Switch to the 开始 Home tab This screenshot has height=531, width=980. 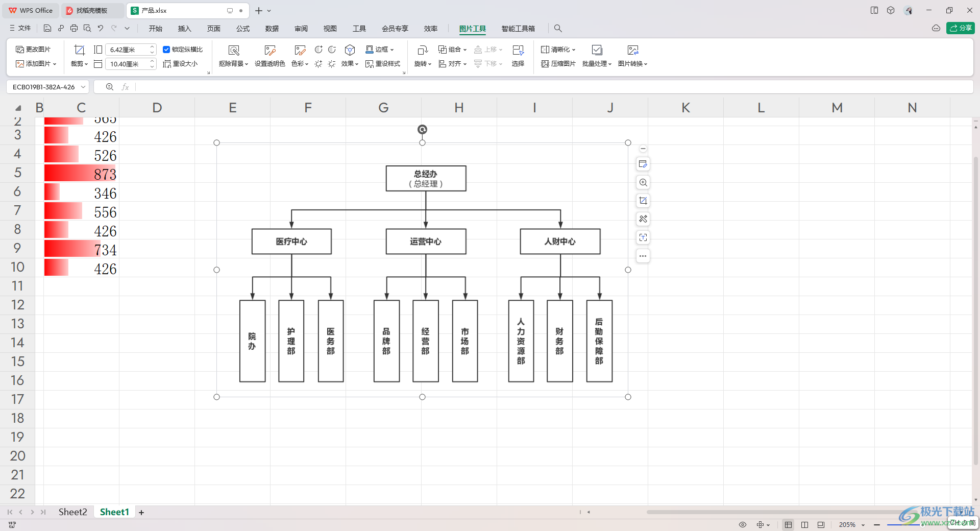pos(156,29)
